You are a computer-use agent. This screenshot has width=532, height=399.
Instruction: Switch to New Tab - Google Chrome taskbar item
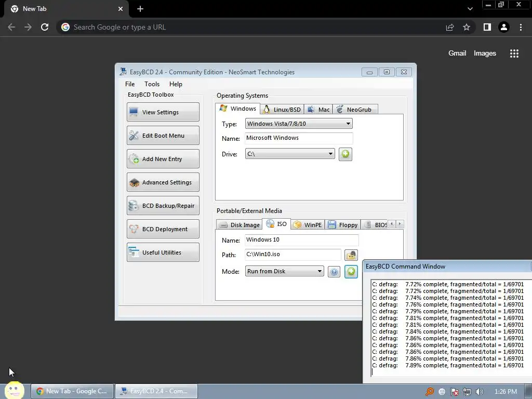pyautogui.click(x=72, y=391)
